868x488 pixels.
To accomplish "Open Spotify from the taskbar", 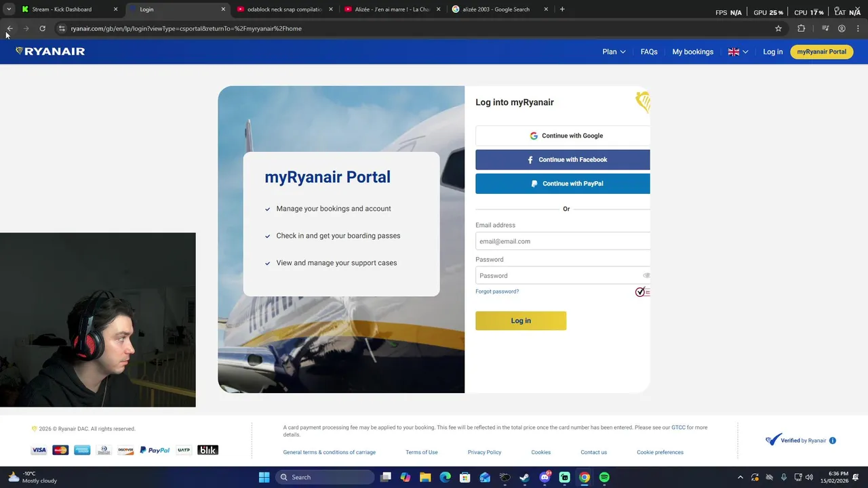I will point(604,477).
